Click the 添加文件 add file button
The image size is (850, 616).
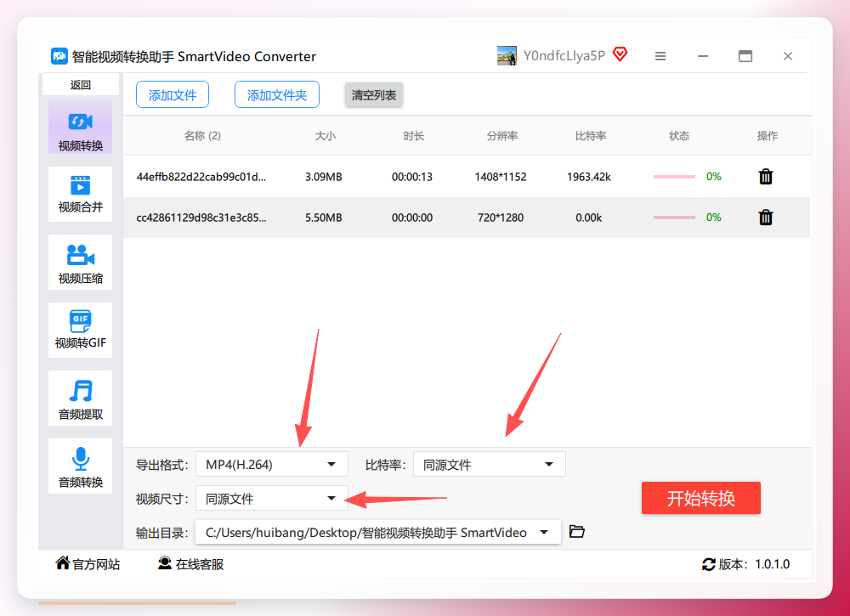tap(173, 95)
